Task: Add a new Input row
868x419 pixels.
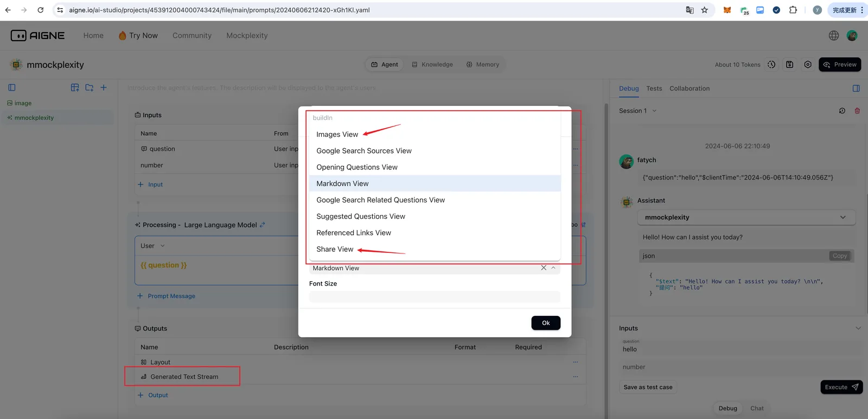Action: [x=150, y=185]
